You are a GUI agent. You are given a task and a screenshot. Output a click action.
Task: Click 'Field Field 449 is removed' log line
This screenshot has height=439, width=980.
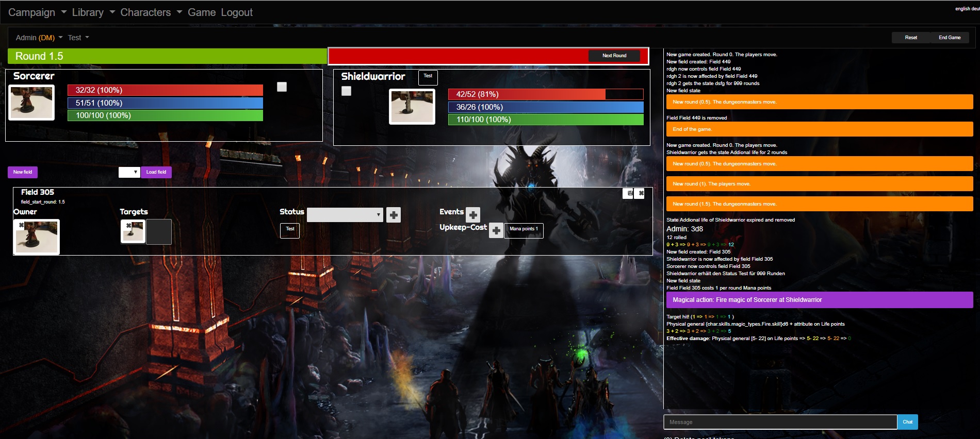pos(696,118)
